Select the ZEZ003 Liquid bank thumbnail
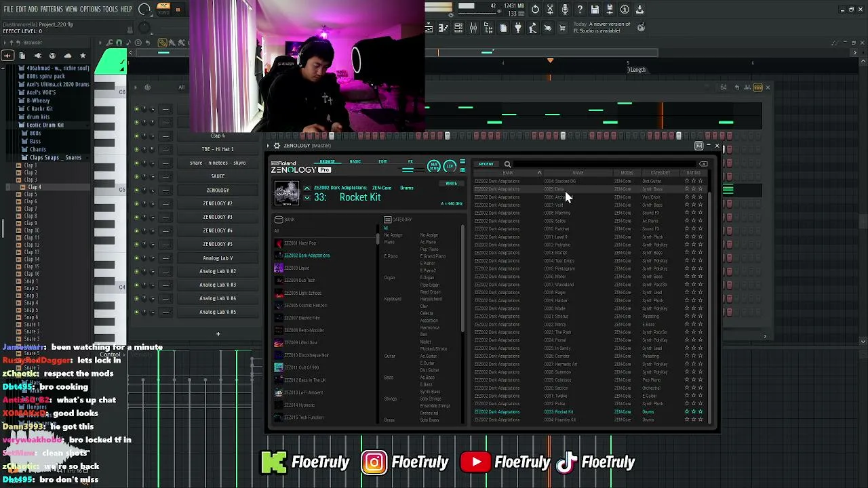 [x=279, y=268]
